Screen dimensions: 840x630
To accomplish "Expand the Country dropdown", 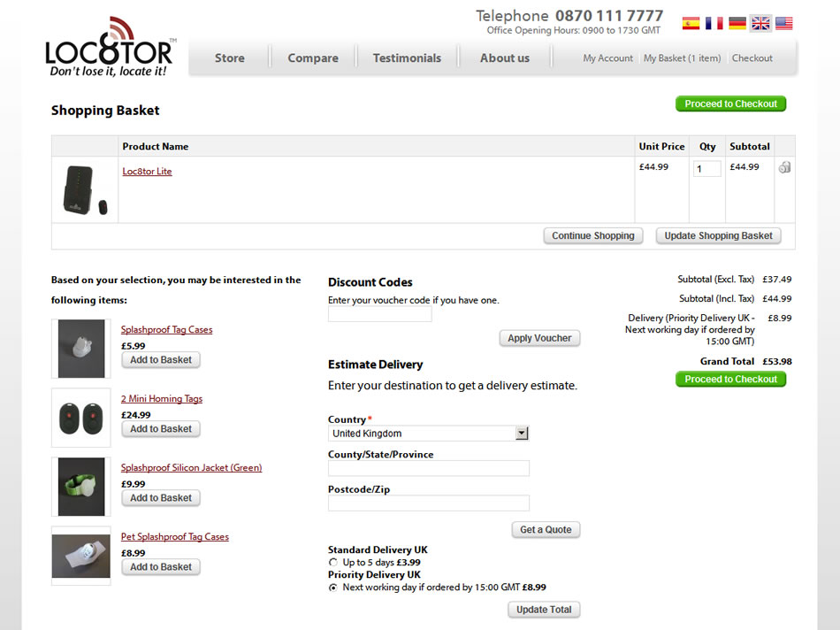I will (522, 434).
